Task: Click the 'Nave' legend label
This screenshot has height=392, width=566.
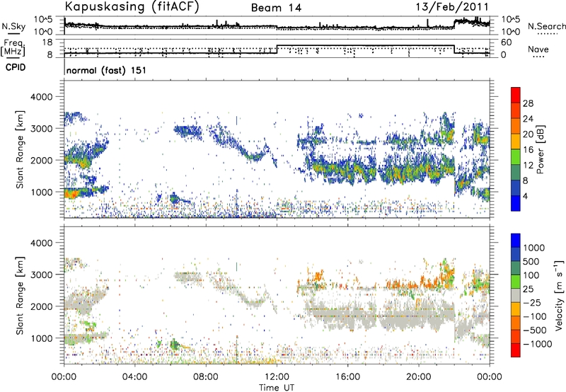Action: [538, 49]
